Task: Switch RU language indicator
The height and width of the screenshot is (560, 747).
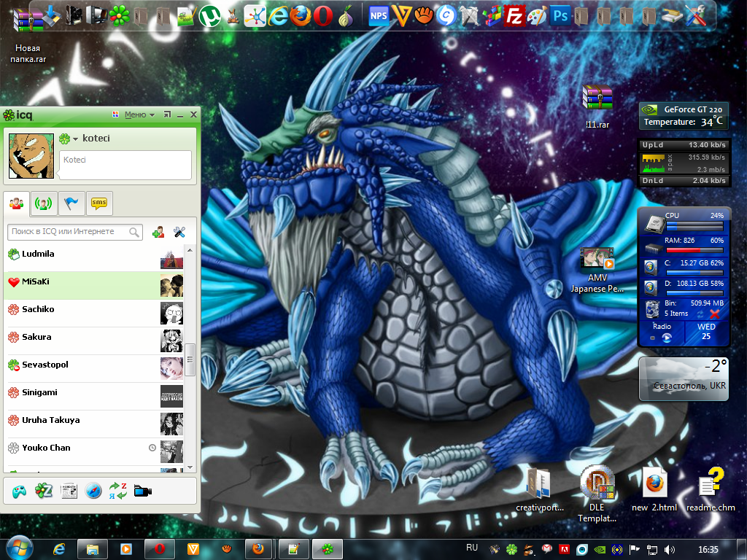Action: point(472,548)
